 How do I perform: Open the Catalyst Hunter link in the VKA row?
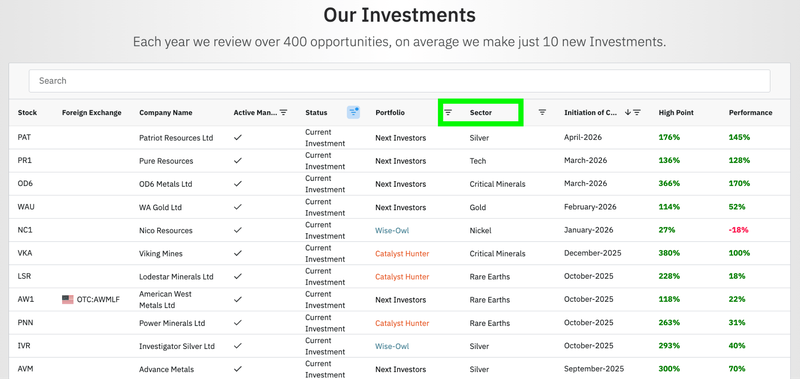click(402, 253)
